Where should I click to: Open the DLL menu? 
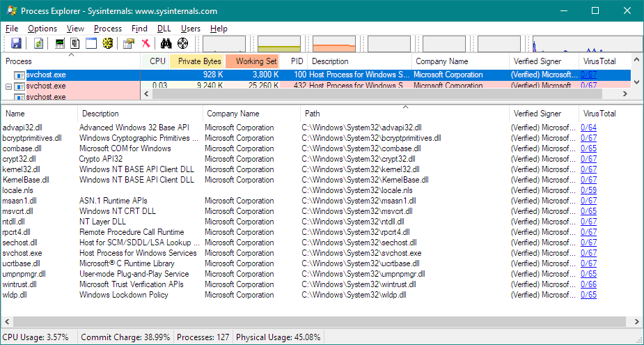[x=164, y=29]
